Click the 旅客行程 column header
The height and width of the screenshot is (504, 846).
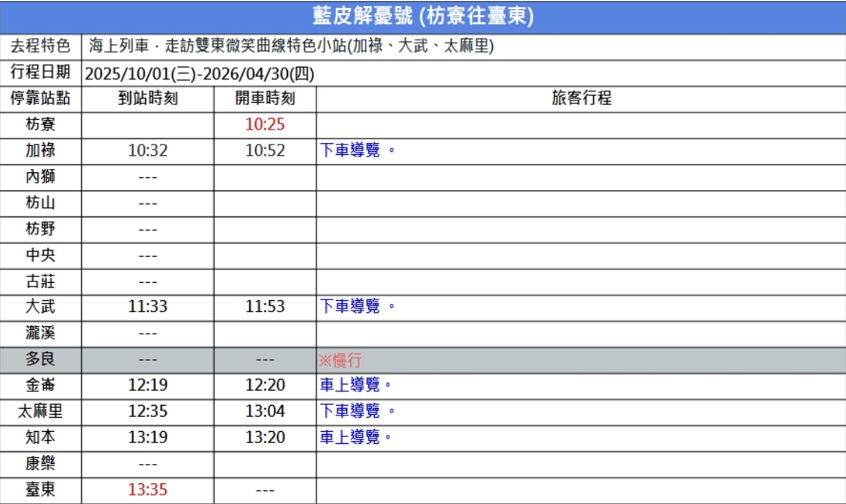581,98
